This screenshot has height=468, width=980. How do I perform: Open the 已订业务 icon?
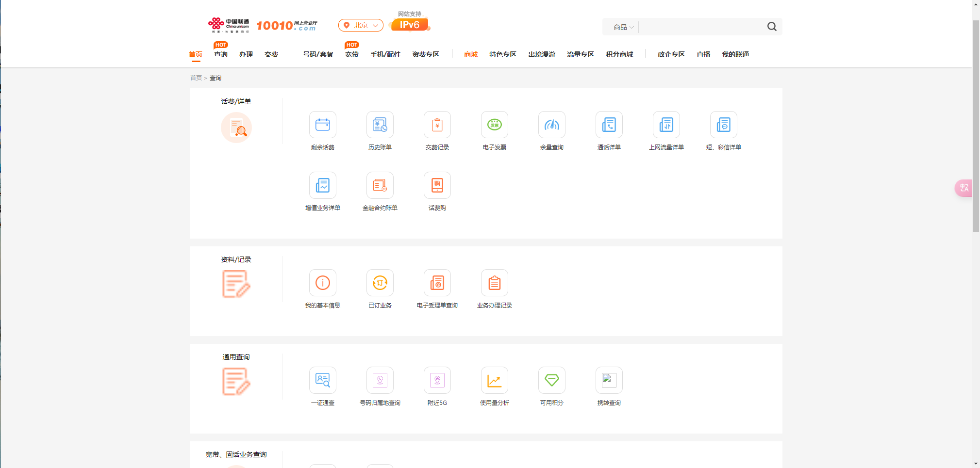pyautogui.click(x=380, y=283)
